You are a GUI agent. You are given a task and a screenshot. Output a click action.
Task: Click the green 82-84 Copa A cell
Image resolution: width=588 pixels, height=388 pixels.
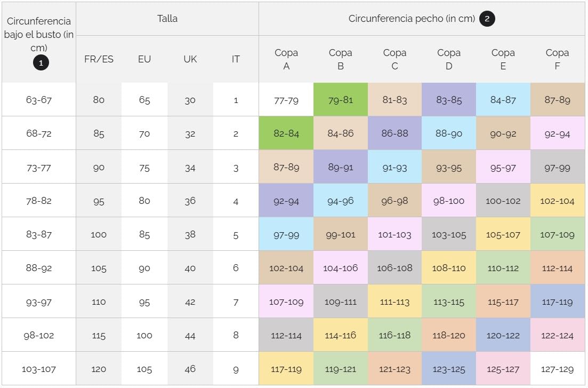point(286,133)
